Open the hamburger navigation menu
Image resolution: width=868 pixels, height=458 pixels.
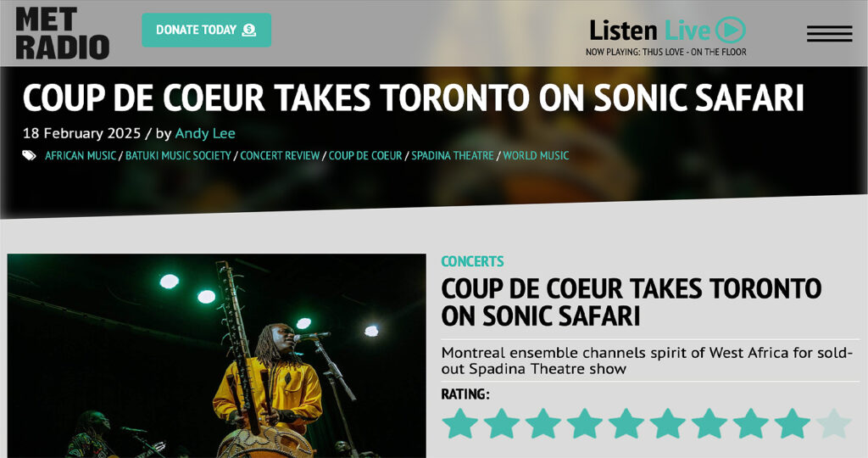click(x=829, y=33)
